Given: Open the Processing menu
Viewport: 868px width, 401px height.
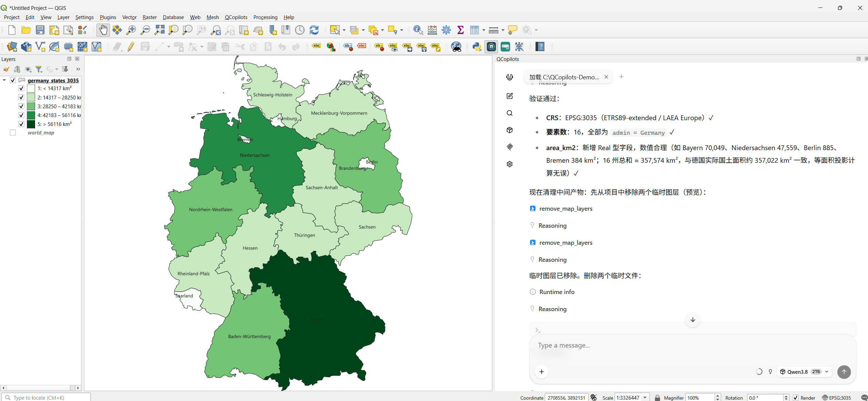Looking at the screenshot, I should [x=265, y=17].
